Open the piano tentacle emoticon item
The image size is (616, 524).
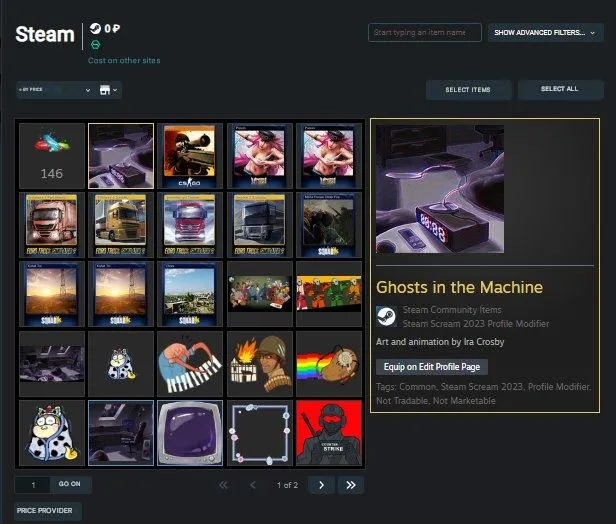pyautogui.click(x=190, y=363)
